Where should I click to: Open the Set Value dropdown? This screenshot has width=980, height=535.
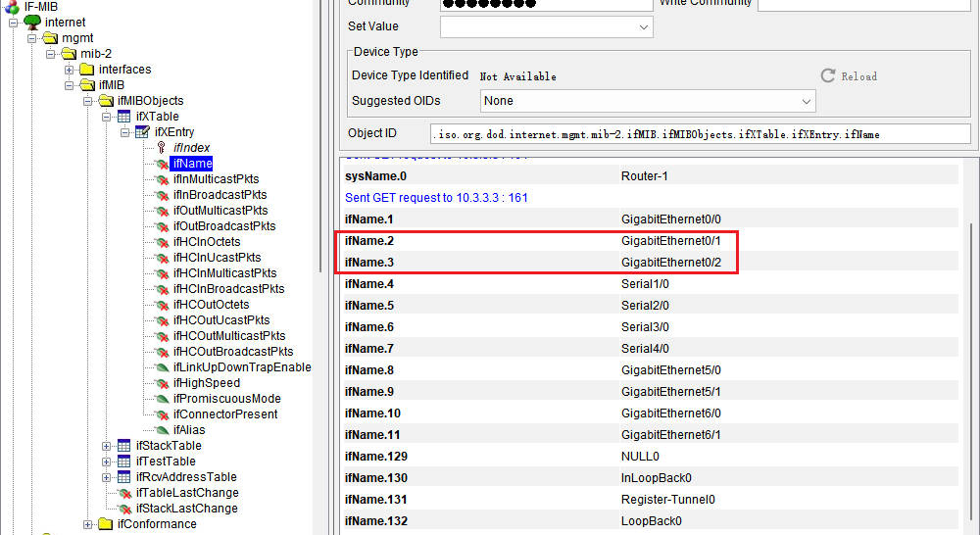644,27
